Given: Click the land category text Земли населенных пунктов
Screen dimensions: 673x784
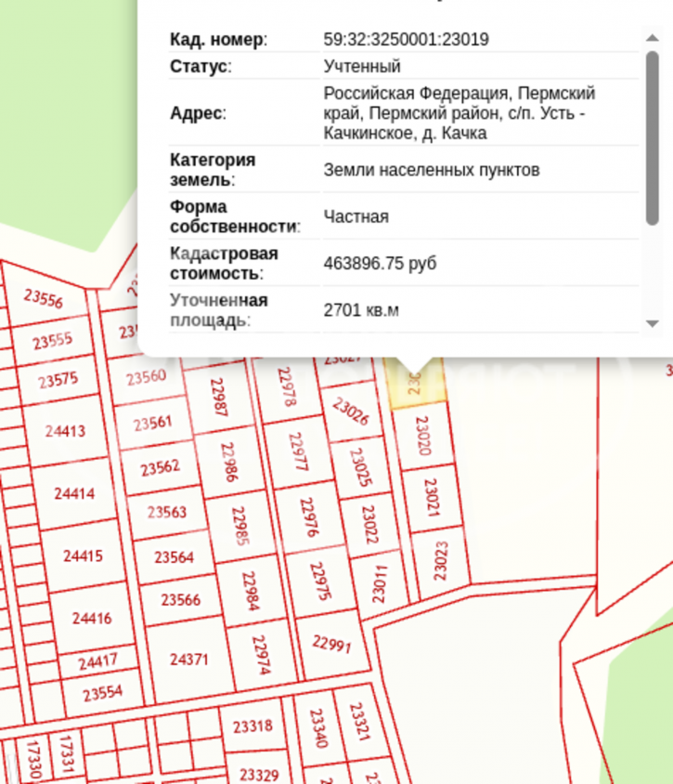Looking at the screenshot, I should click(431, 170).
